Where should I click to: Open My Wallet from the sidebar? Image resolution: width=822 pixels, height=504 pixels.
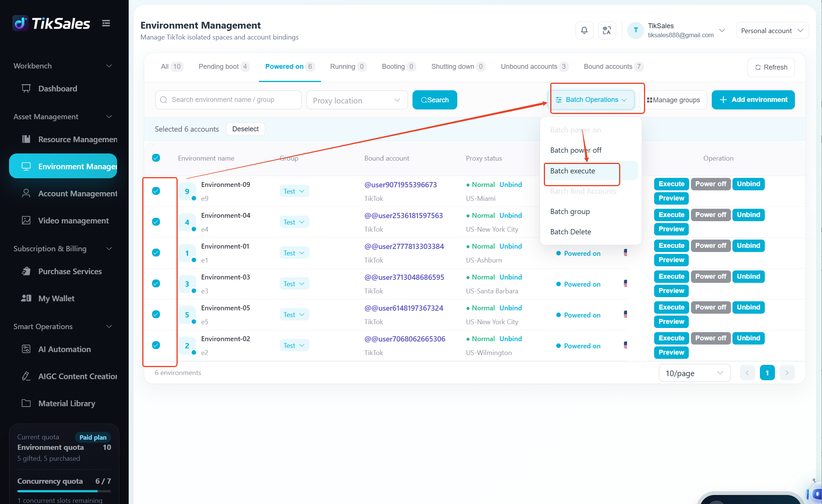(56, 298)
